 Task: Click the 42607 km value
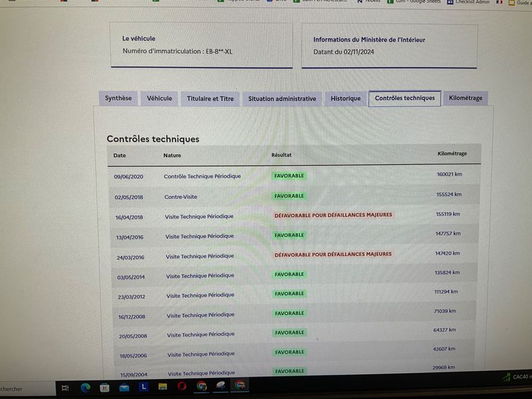tap(444, 348)
